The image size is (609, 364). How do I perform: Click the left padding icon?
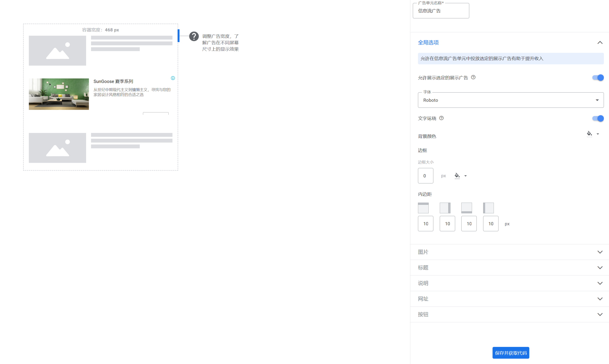(488, 208)
